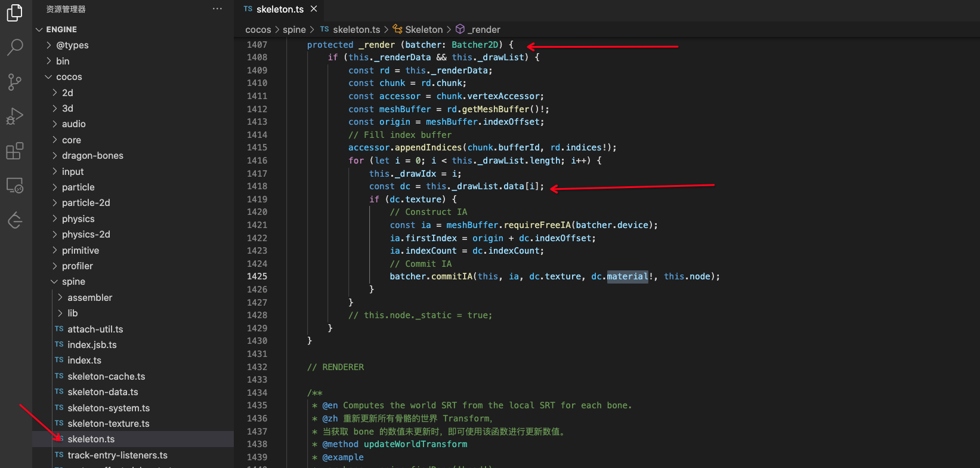Click the '// RENDERER' comment line
The image size is (980, 468).
pos(335,367)
